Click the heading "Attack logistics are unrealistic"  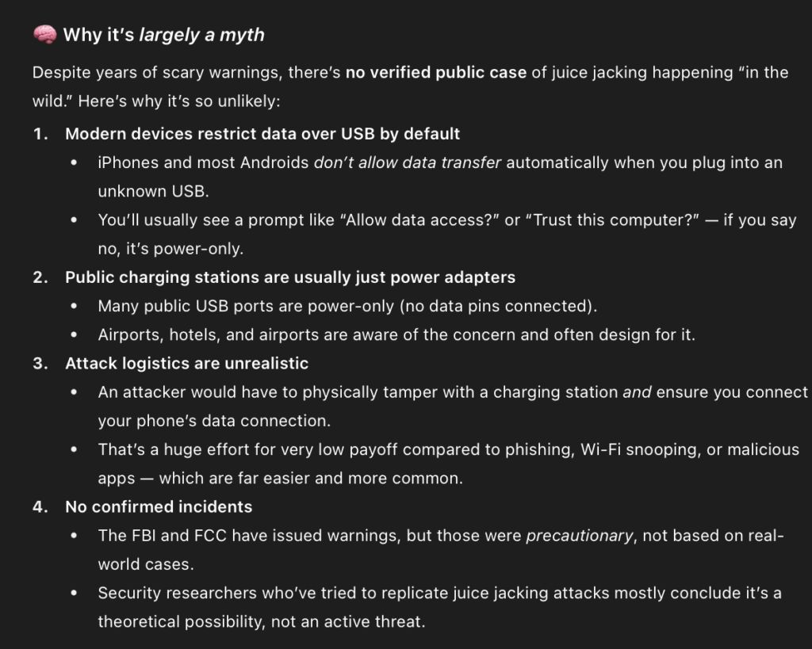(x=186, y=363)
